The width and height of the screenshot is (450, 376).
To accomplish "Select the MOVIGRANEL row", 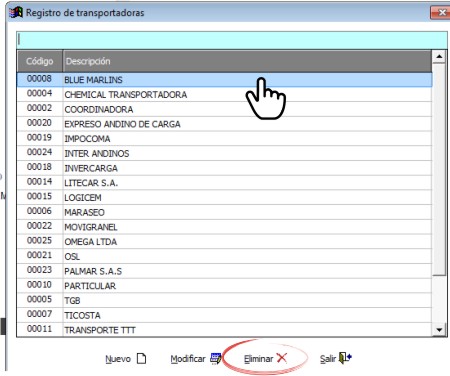I will (x=224, y=227).
